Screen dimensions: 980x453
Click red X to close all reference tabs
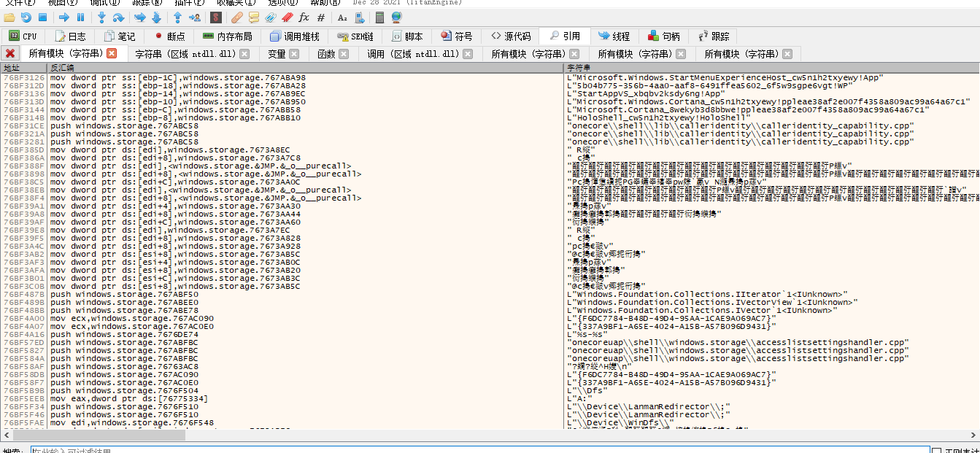[x=10, y=53]
